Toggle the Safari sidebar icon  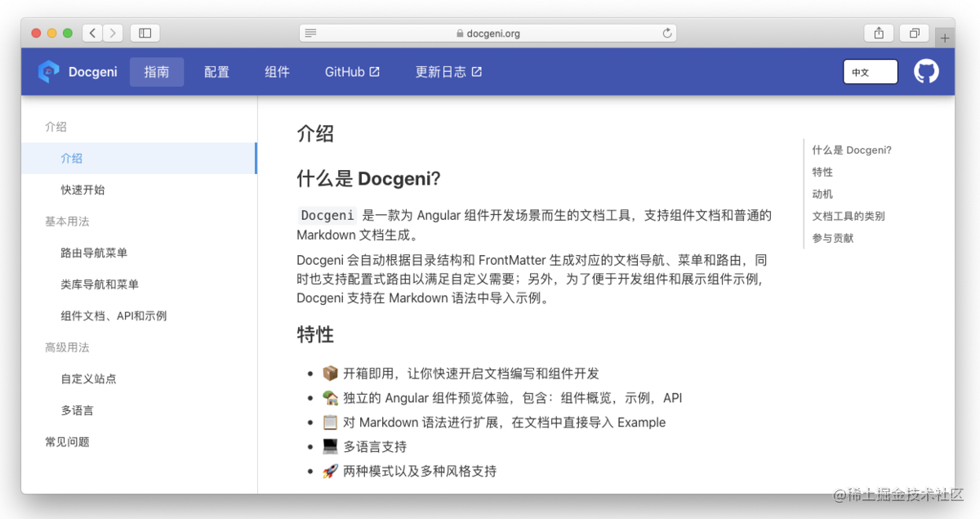coord(145,33)
